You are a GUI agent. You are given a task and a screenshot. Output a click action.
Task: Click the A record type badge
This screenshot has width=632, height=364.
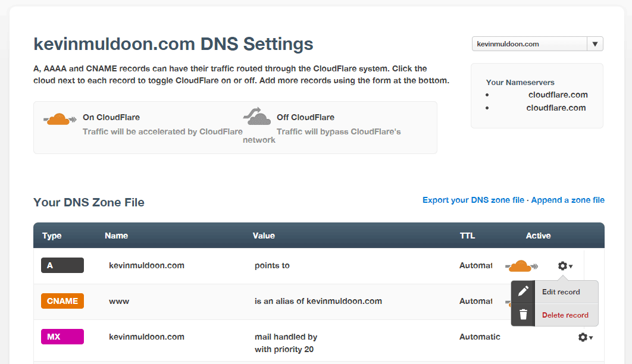tap(62, 265)
